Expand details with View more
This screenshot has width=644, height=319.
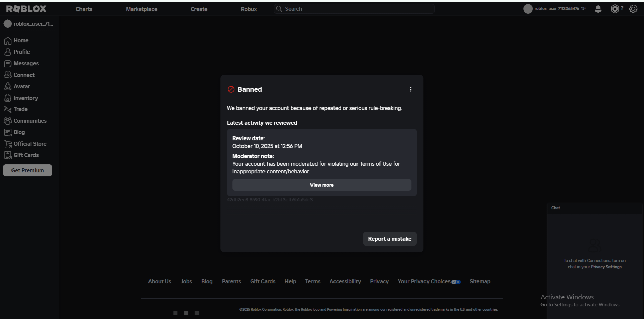tap(322, 185)
